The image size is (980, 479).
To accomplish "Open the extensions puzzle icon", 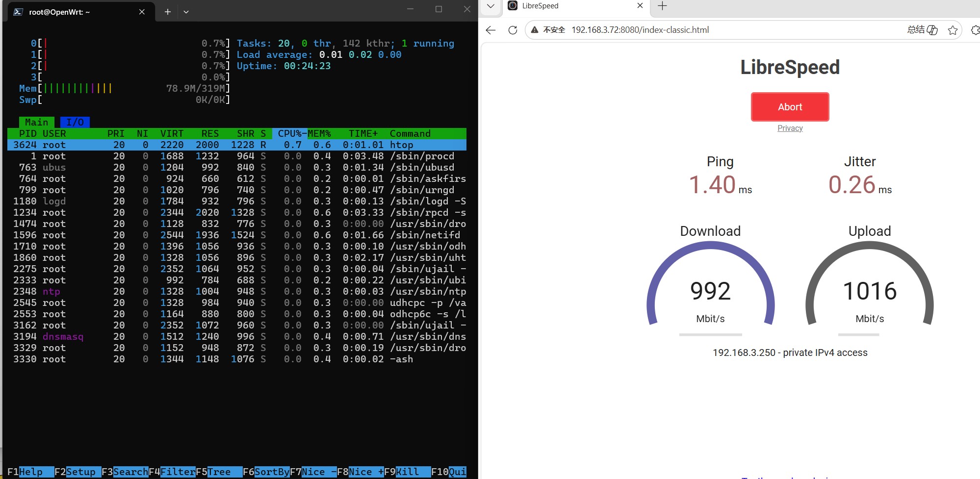I will [975, 30].
